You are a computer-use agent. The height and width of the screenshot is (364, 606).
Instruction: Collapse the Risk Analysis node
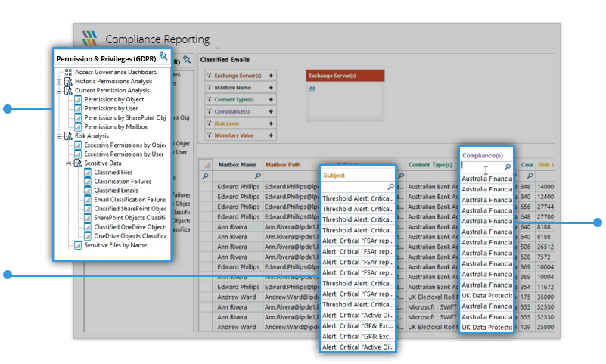click(59, 136)
